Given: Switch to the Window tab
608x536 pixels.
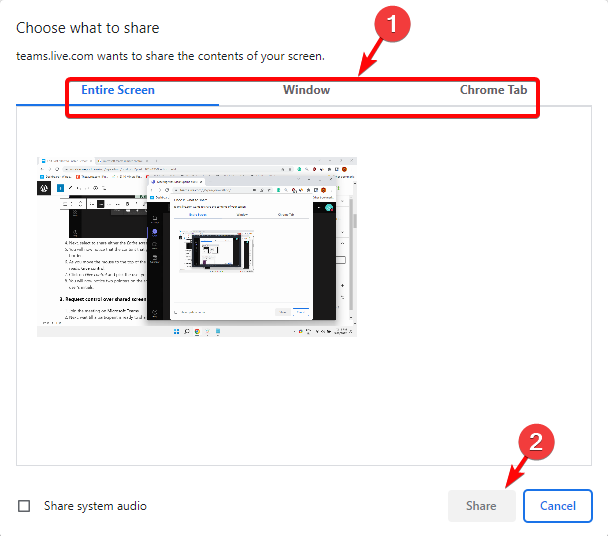Looking at the screenshot, I should pos(306,90).
